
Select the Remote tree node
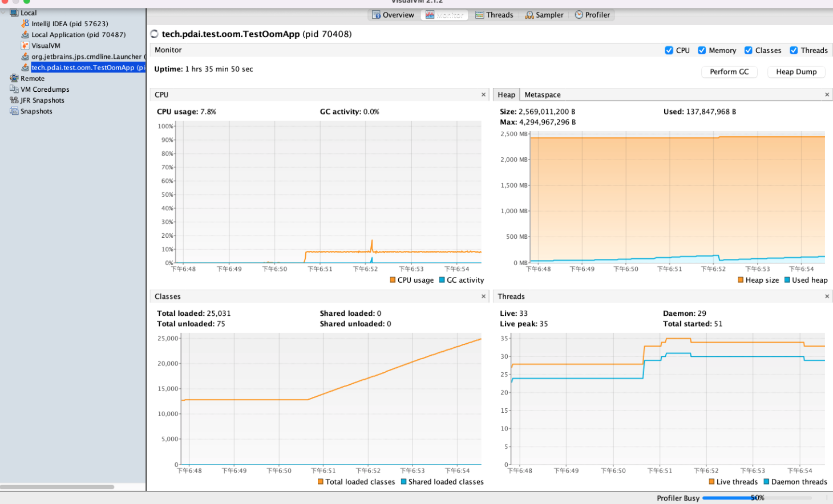point(33,78)
